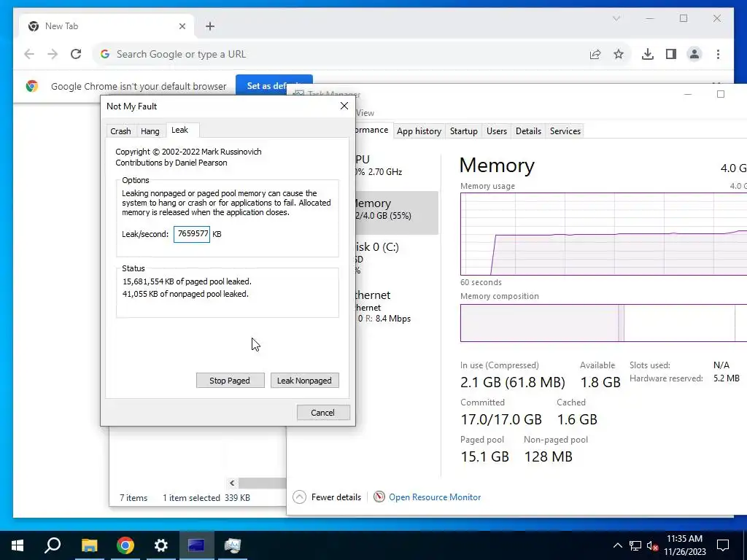Viewport: 747px width, 560px height.
Task: Select CPU in Task Manager sidebar
Action: pyautogui.click(x=396, y=166)
